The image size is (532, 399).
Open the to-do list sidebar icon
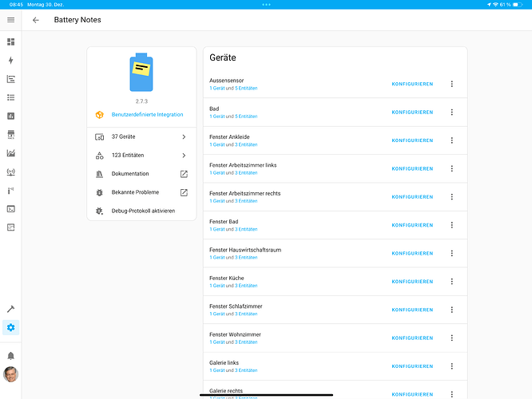tap(11, 97)
